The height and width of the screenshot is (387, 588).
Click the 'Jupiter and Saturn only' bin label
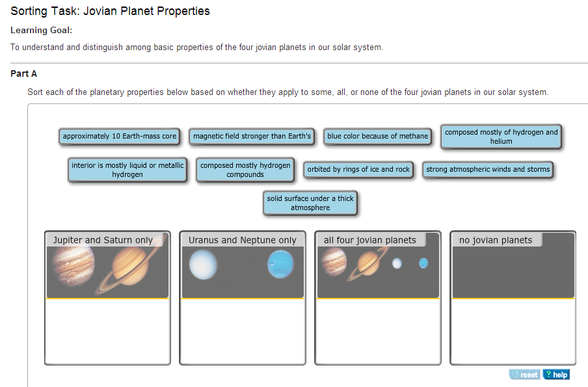pos(103,240)
